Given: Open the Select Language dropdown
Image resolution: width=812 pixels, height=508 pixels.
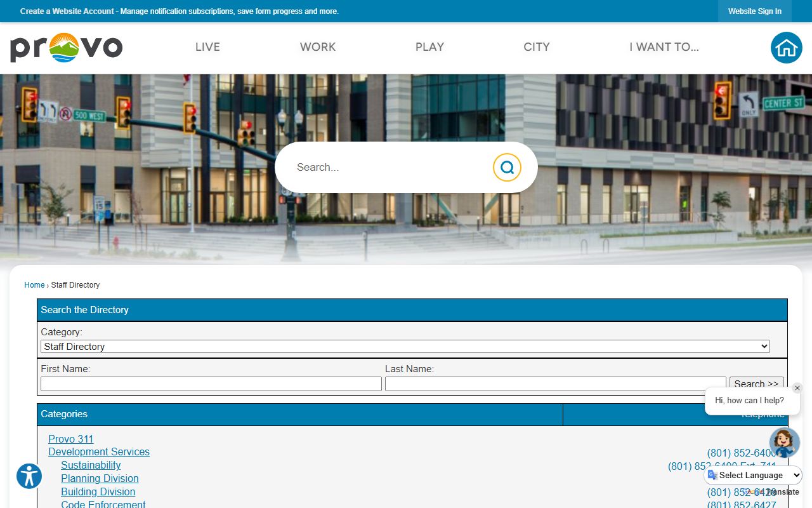Looking at the screenshot, I should tap(753, 475).
